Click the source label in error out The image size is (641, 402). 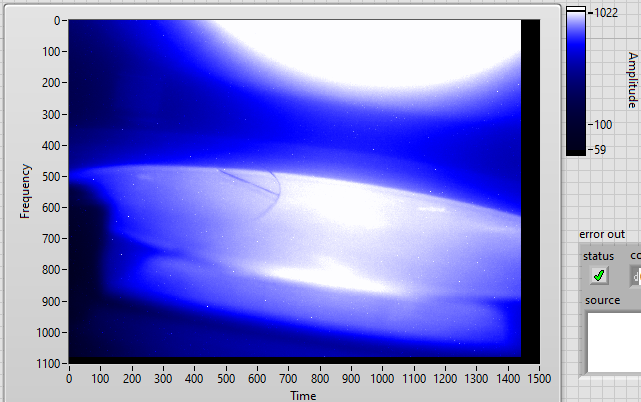coord(602,300)
